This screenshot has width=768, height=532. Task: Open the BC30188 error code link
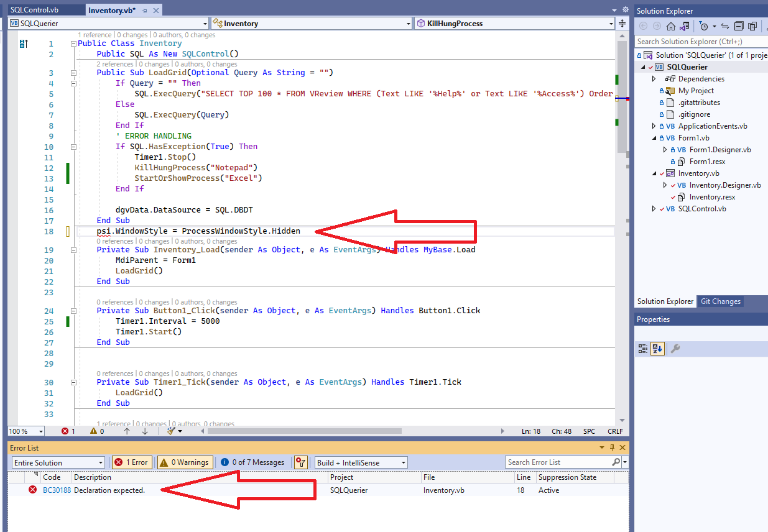(x=58, y=490)
